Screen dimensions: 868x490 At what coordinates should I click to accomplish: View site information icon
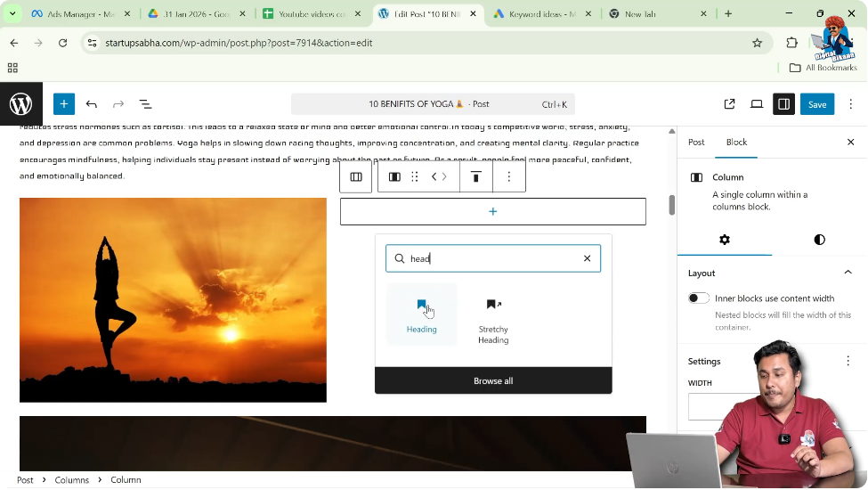[x=92, y=43]
